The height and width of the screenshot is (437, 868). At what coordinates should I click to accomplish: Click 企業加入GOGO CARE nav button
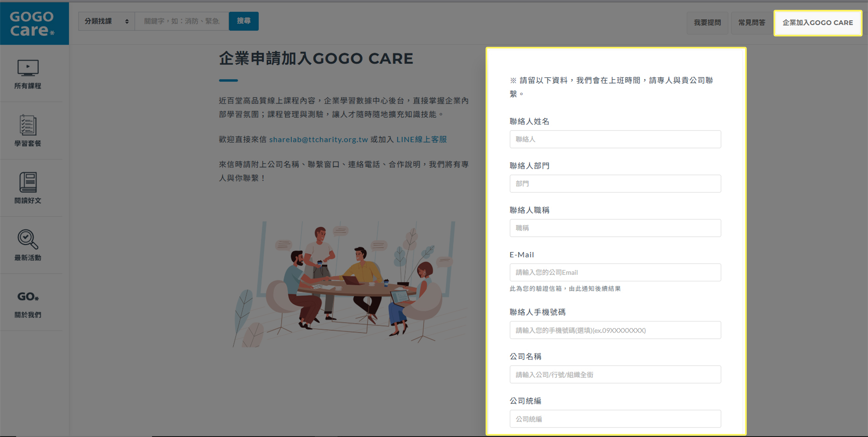pos(818,22)
